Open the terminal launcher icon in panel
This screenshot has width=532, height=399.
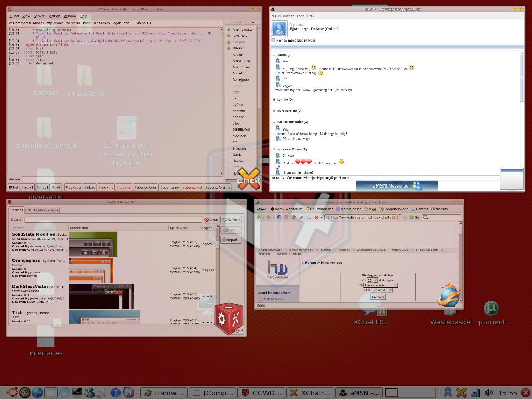(77, 393)
